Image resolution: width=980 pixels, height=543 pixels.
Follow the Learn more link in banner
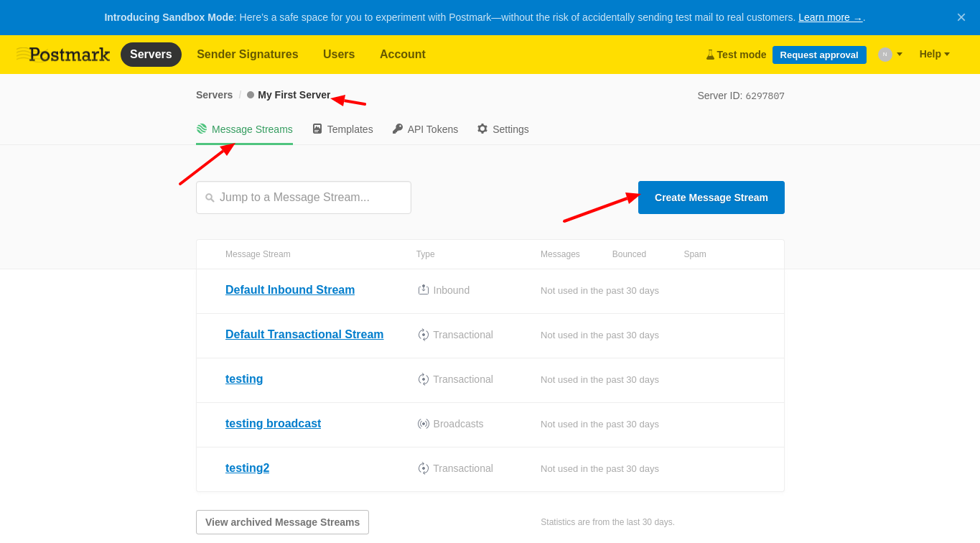[x=831, y=17]
